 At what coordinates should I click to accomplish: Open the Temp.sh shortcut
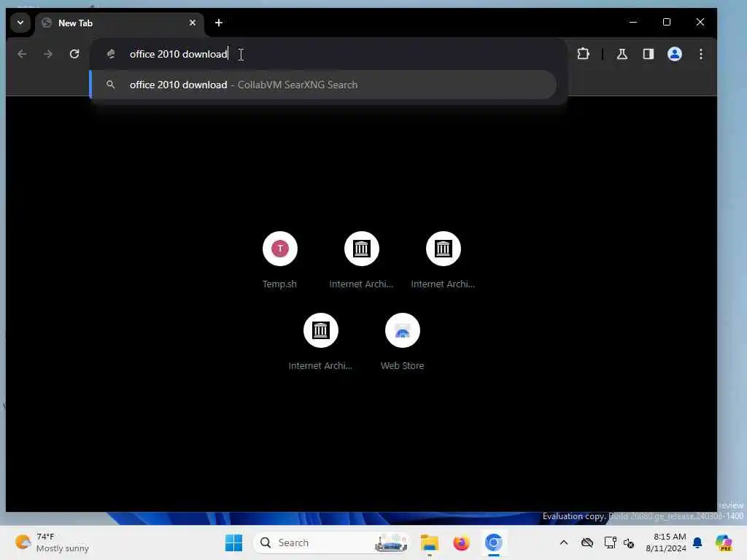point(279,260)
